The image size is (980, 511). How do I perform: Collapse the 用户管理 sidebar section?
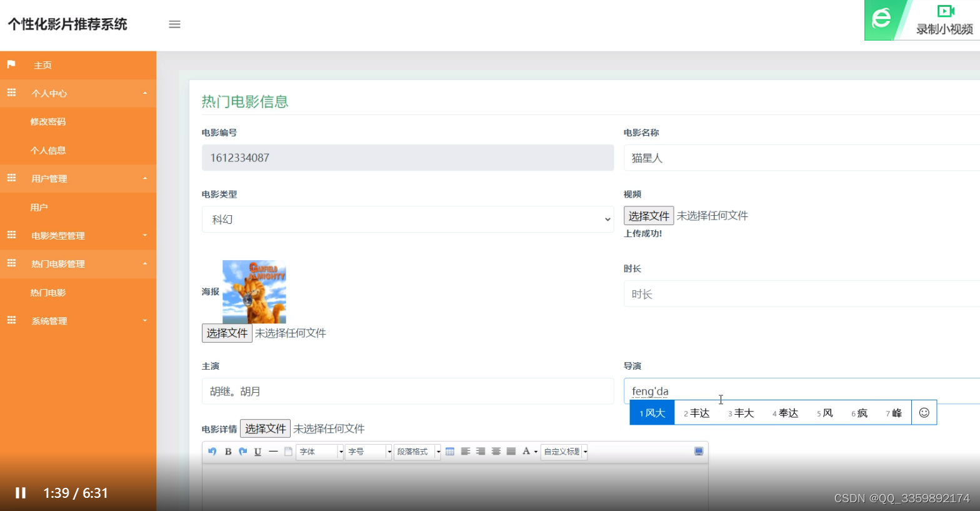[x=78, y=178]
